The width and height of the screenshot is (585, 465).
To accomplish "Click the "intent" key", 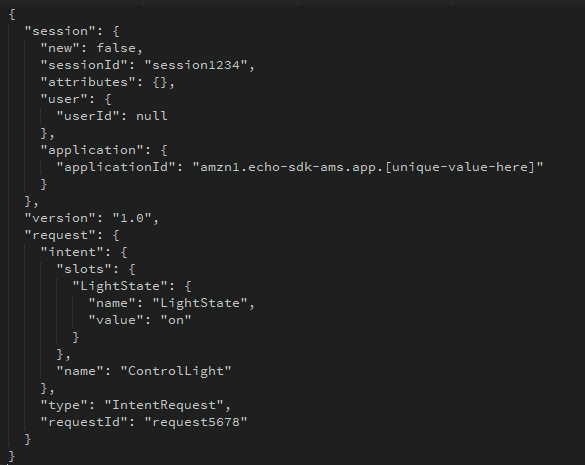I will click(x=72, y=252).
